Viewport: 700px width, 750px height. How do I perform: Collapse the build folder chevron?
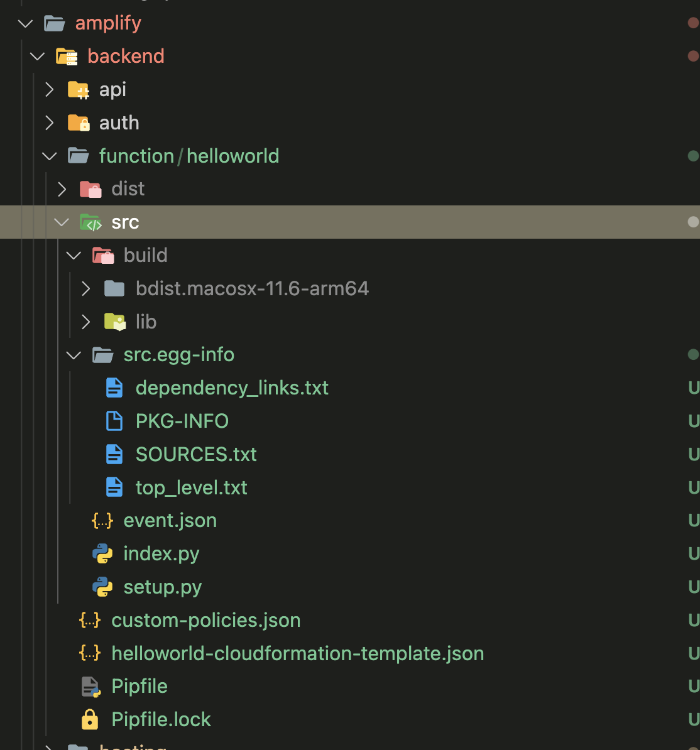point(74,256)
